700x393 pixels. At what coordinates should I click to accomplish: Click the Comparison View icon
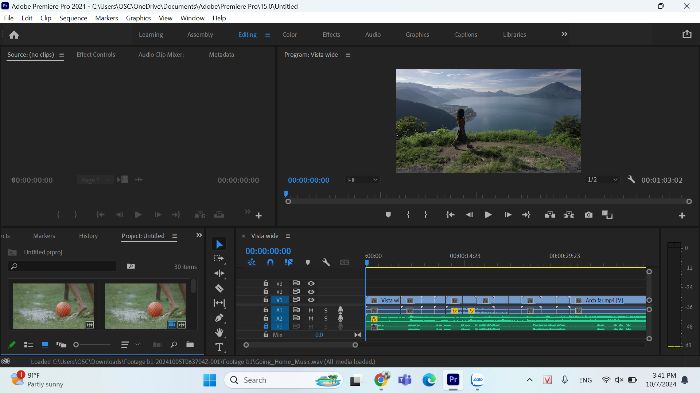607,215
